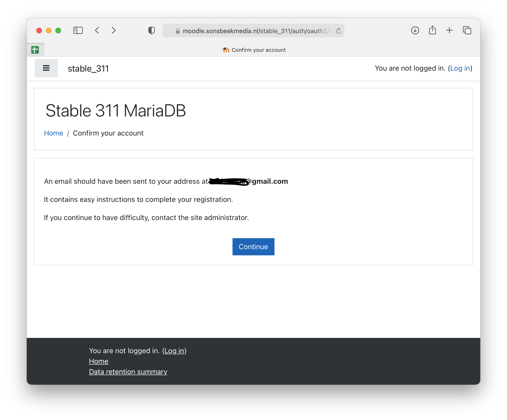The image size is (507, 420).
Task: Select the Confirm your account tab
Action: (253, 50)
